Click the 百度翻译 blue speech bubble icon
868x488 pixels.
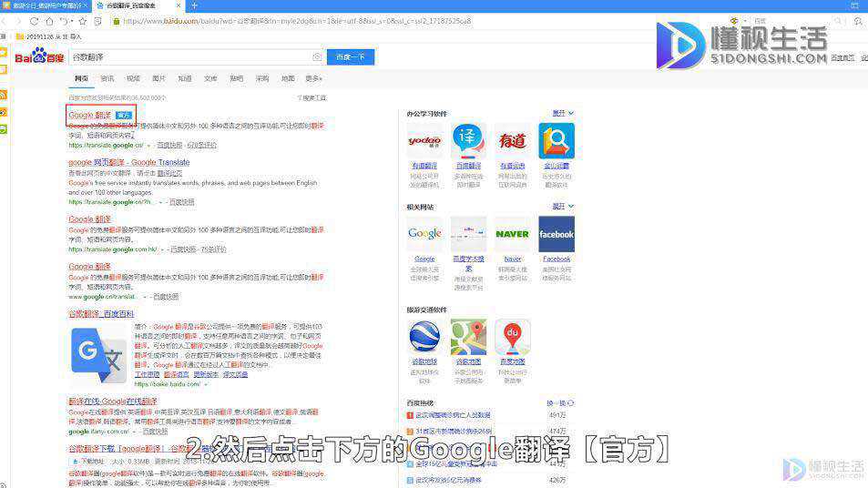(468, 141)
